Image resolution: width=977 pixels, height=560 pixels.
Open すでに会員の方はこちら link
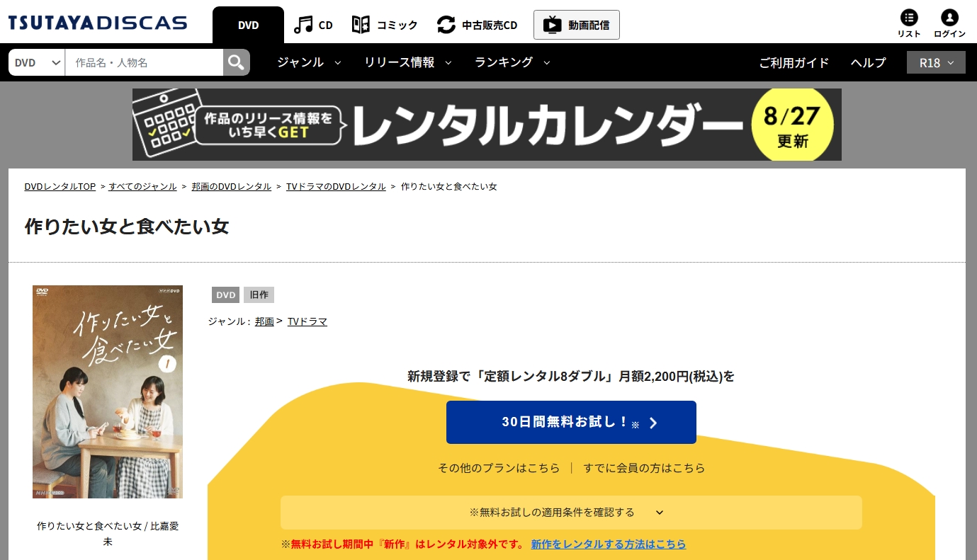pyautogui.click(x=645, y=468)
